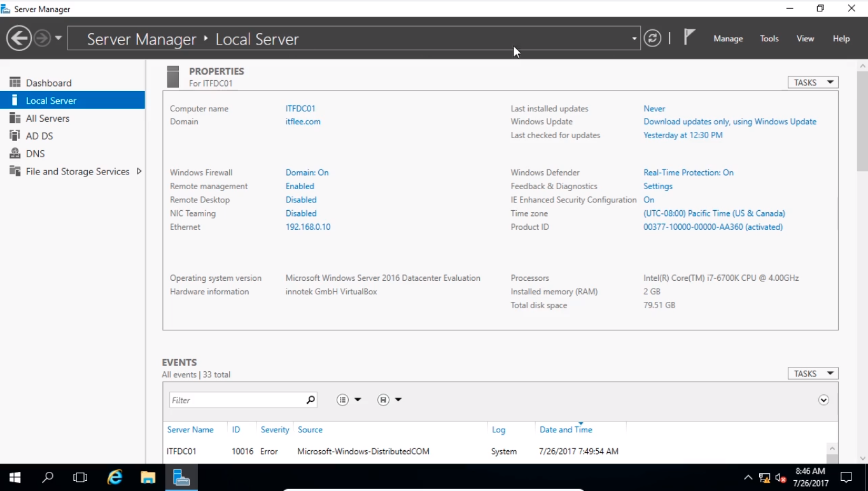Open Windows Firewall 'Domain: On' link

[307, 173]
